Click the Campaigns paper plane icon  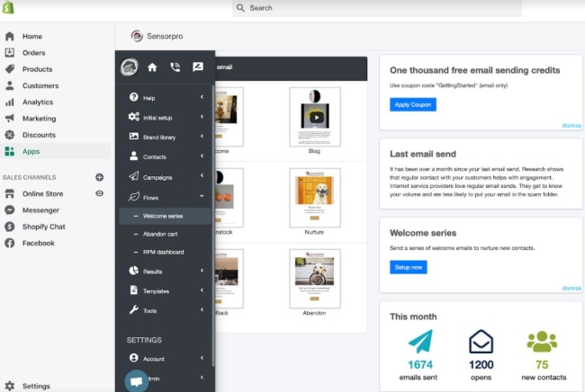click(x=133, y=176)
